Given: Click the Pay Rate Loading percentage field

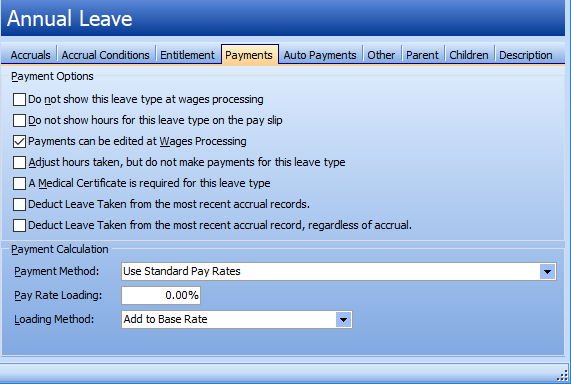Looking at the screenshot, I should click(x=161, y=295).
